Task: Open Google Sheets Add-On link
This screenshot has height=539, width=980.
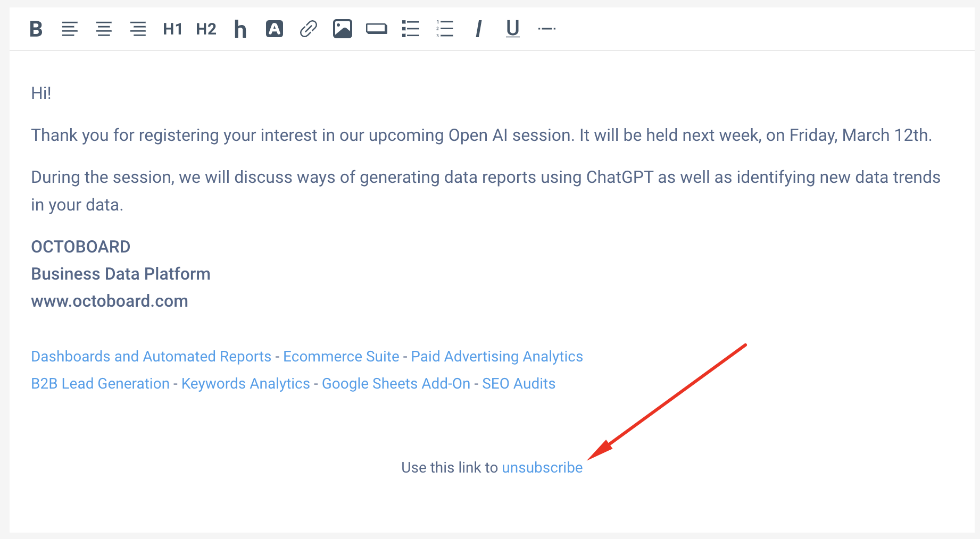Action: pyautogui.click(x=396, y=383)
